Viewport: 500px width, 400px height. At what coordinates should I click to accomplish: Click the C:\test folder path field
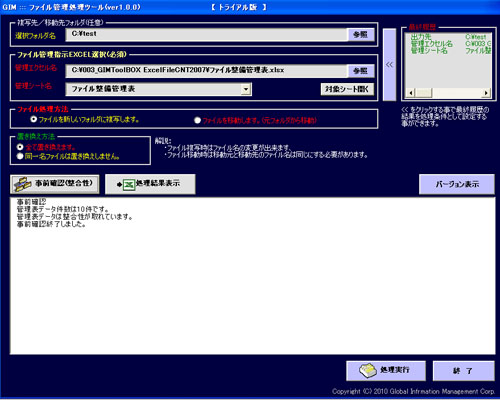[206, 34]
